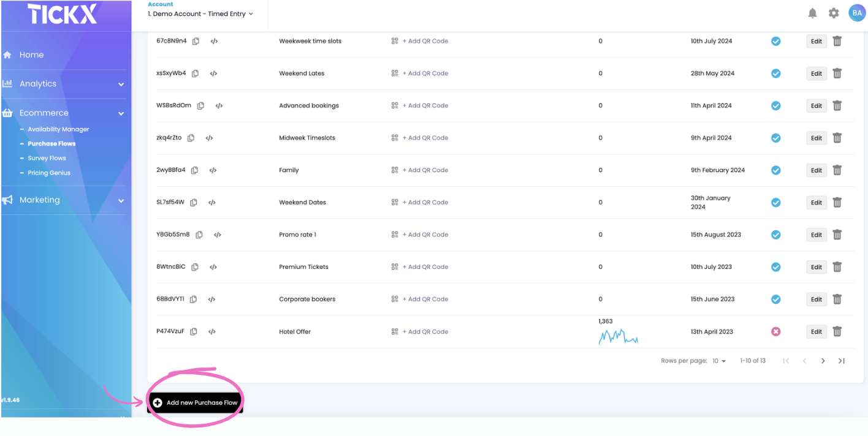Expand the Marketing section chevron
Viewport: 868px width, 436px height.
[121, 200]
